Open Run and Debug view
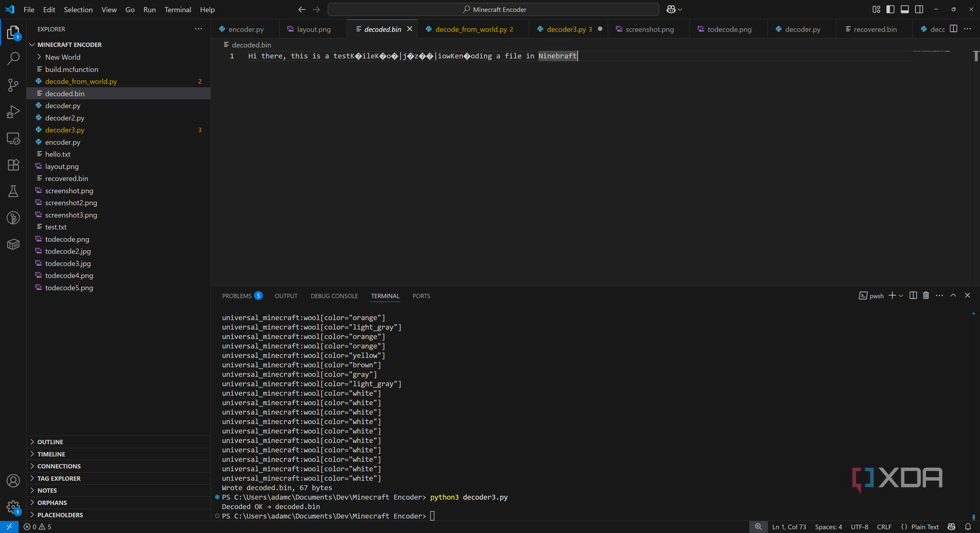 [13, 112]
